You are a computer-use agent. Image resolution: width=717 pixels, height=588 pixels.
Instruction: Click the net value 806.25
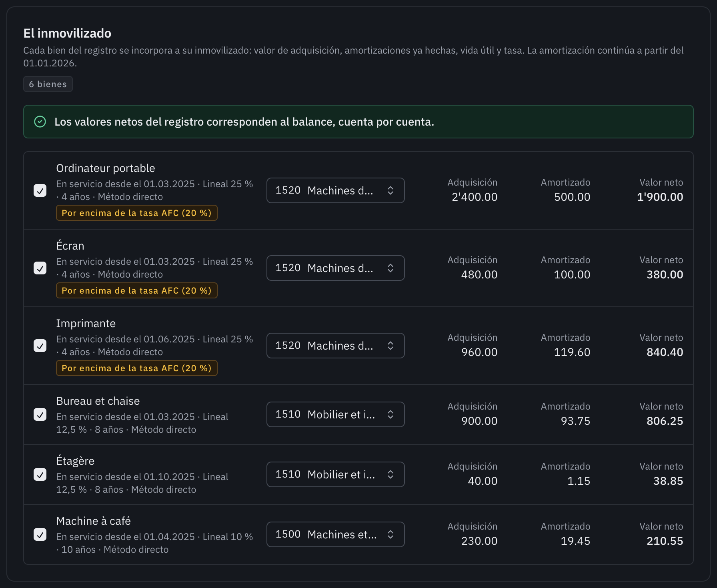(665, 421)
